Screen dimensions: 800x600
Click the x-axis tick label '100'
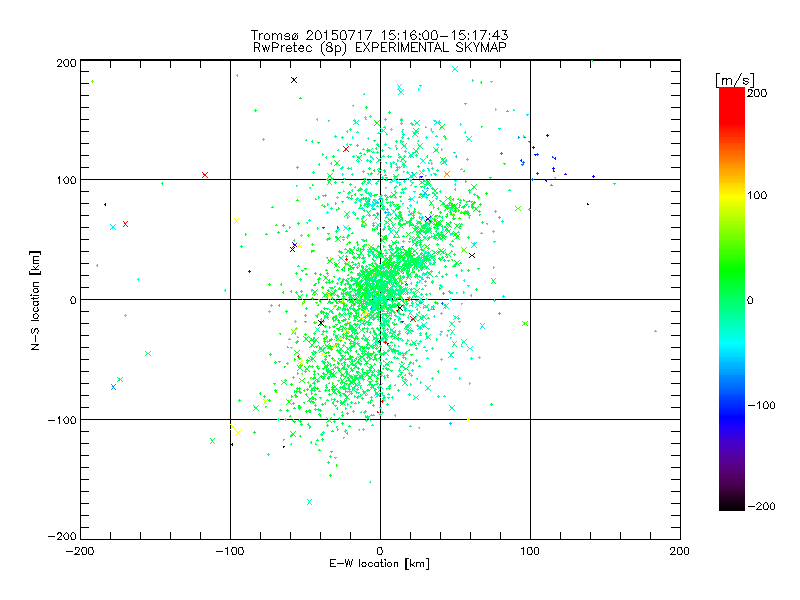coord(530,551)
